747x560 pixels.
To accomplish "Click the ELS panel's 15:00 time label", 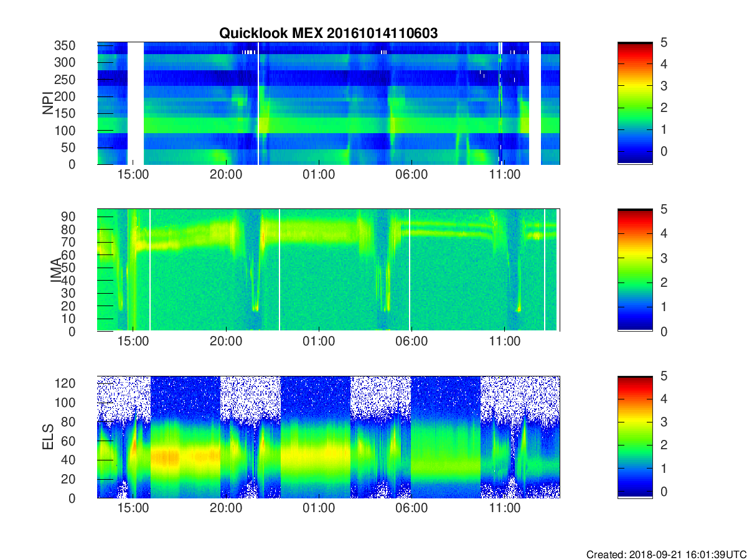I will point(133,508).
